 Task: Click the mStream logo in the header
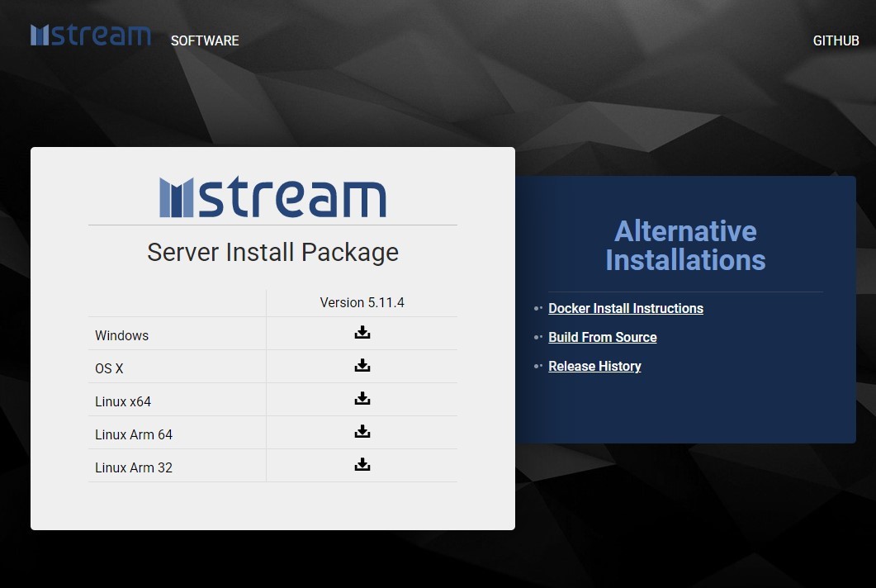[91, 36]
